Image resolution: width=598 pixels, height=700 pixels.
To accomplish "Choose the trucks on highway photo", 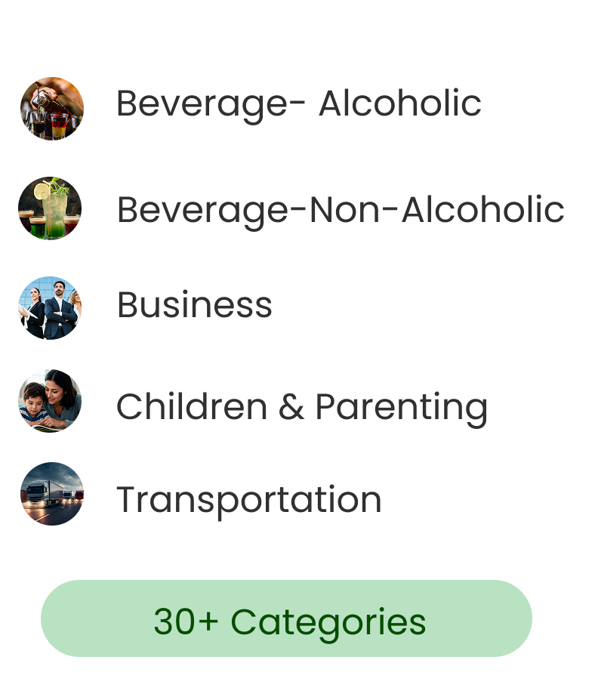I will coord(51,494).
